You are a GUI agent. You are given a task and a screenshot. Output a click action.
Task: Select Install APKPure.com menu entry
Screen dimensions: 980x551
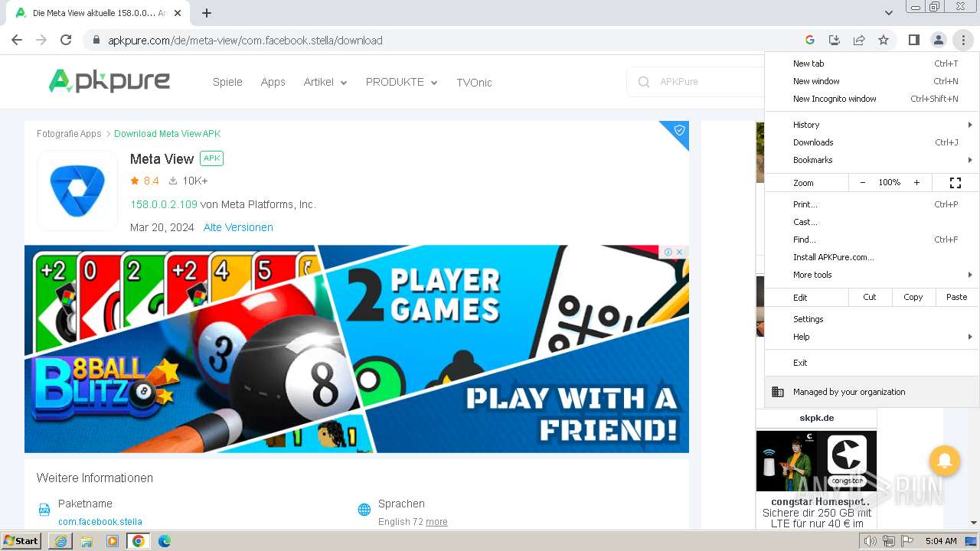click(x=872, y=257)
